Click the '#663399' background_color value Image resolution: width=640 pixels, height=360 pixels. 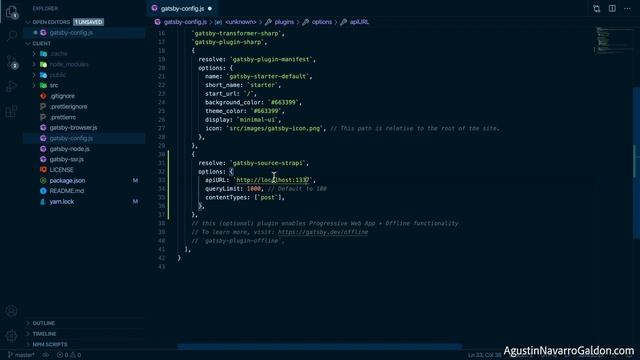click(x=283, y=102)
